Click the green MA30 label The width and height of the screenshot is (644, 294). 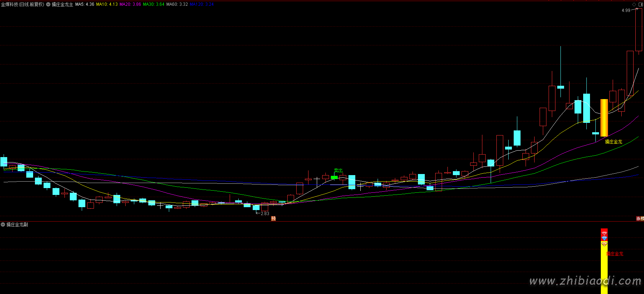154,4
